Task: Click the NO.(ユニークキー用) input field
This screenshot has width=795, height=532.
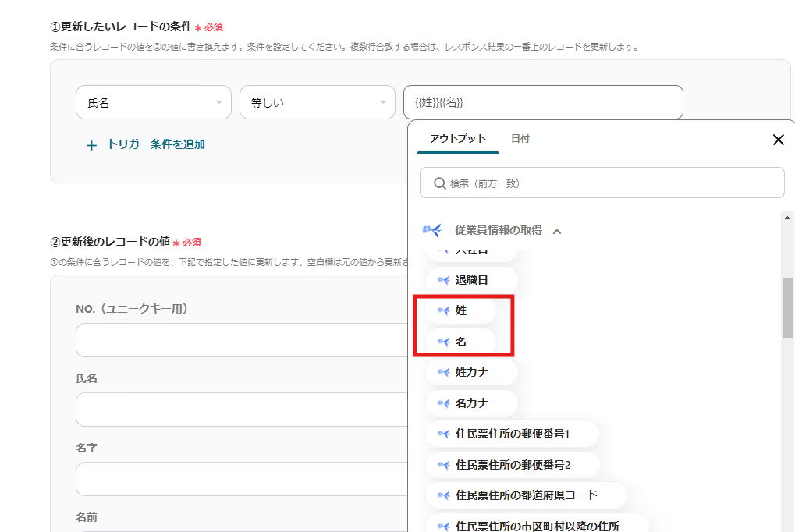Action: coord(242,340)
